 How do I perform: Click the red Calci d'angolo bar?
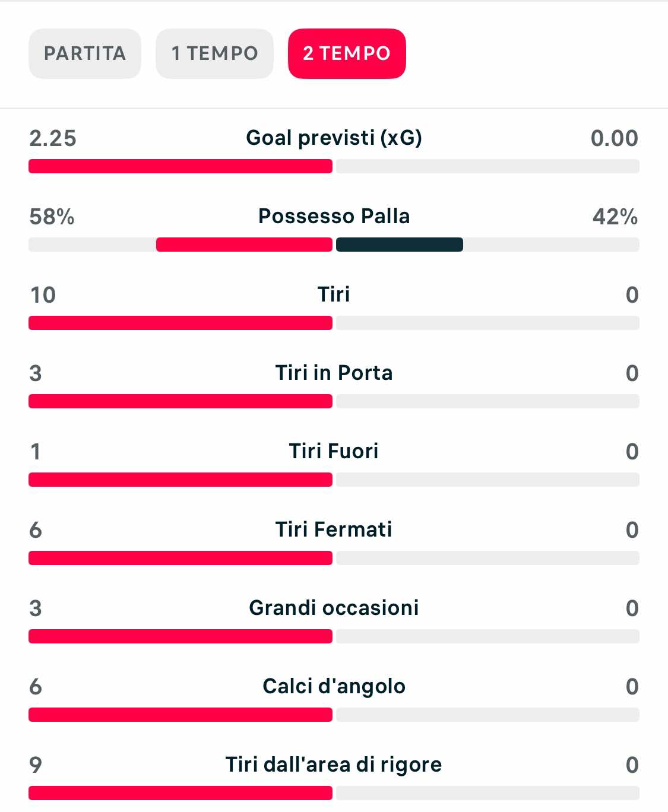[x=181, y=715]
